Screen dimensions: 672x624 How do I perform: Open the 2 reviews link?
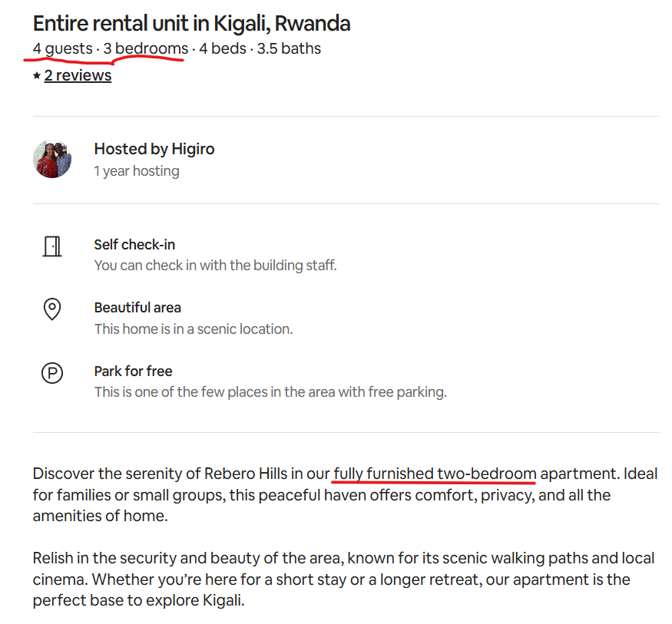point(78,75)
